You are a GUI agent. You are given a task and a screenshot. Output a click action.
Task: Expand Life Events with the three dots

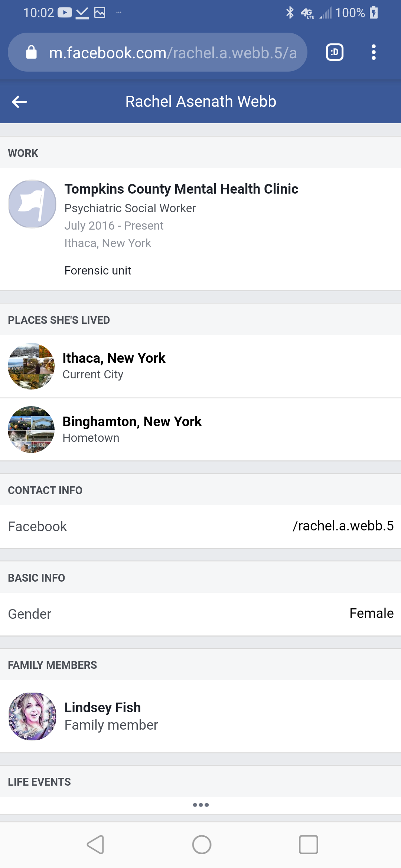(201, 805)
